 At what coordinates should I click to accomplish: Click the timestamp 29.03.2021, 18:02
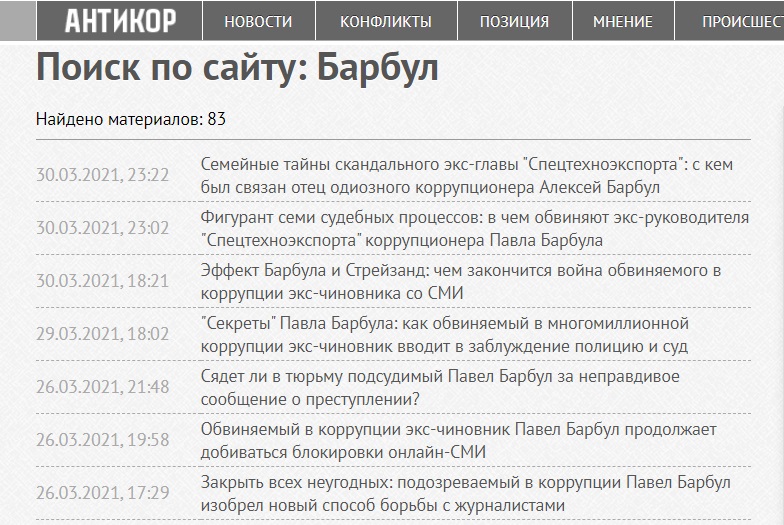point(103,334)
